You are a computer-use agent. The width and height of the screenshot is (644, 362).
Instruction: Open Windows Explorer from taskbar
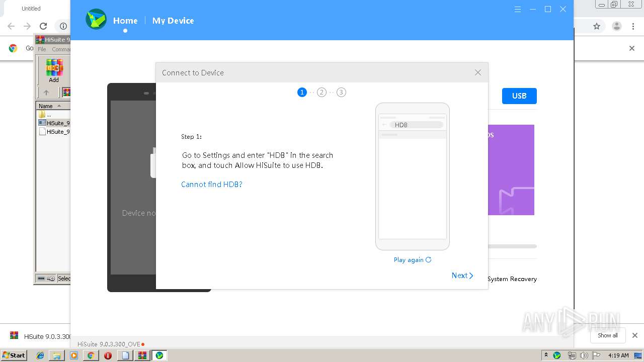[x=57, y=355]
